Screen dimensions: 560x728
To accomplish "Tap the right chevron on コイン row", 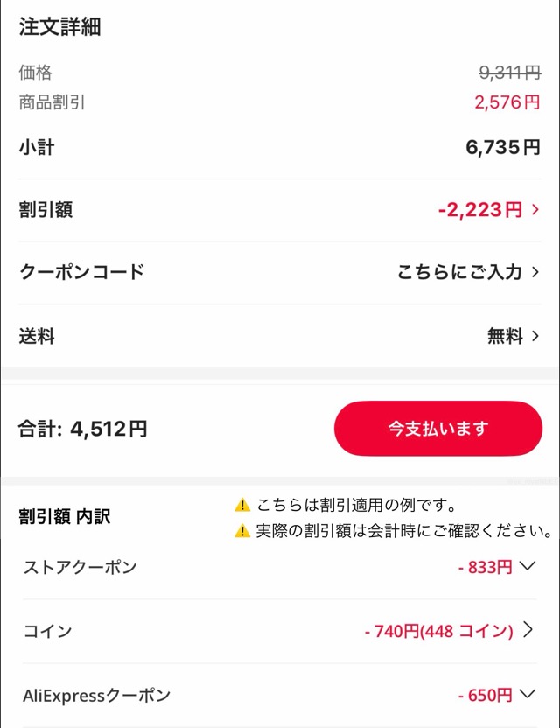I will (528, 630).
